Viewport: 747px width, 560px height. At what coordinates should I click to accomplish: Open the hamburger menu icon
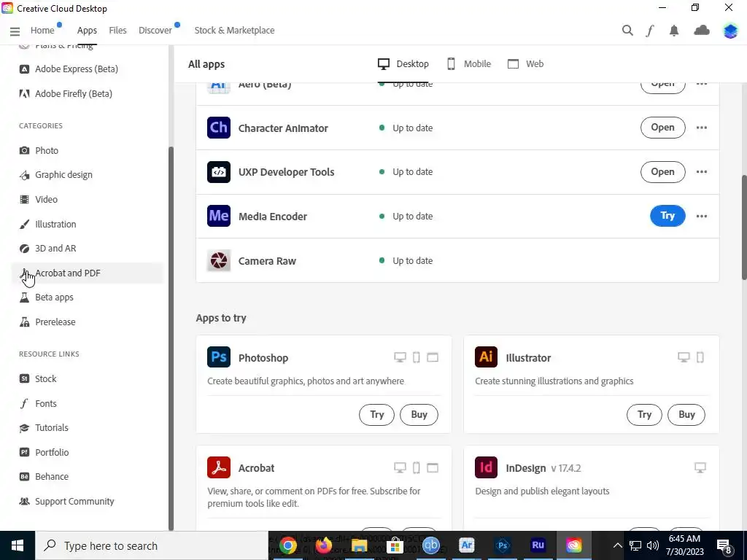click(x=15, y=31)
